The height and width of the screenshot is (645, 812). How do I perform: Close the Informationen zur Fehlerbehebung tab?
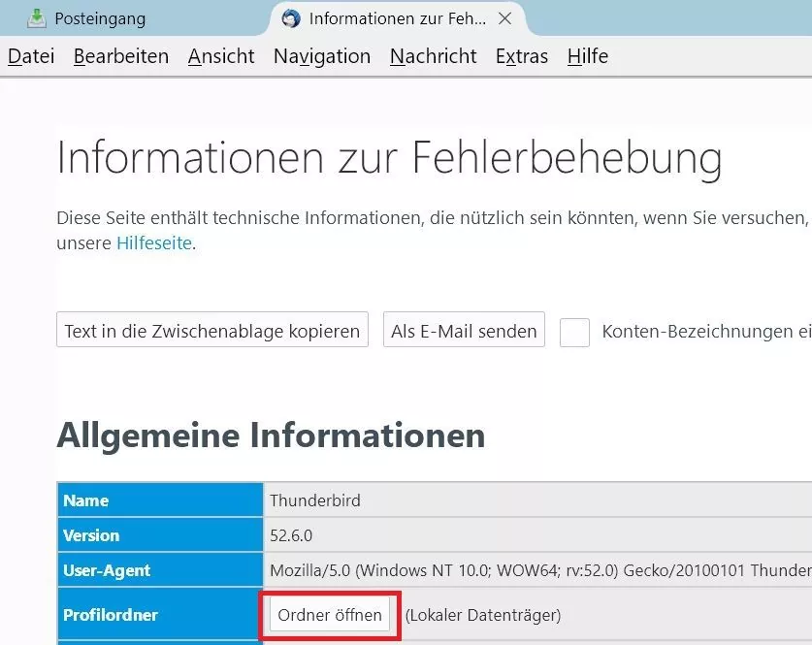coord(504,18)
